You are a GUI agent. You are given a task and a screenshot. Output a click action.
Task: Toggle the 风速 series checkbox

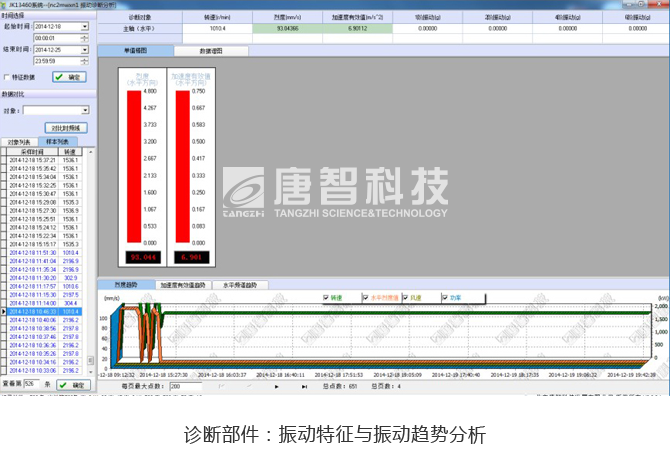405,297
